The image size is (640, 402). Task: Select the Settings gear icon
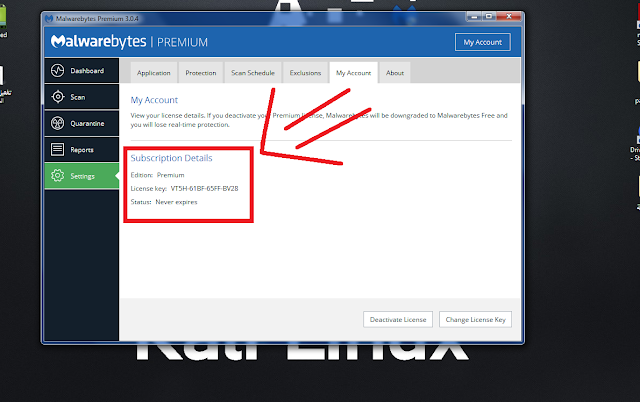(x=58, y=175)
